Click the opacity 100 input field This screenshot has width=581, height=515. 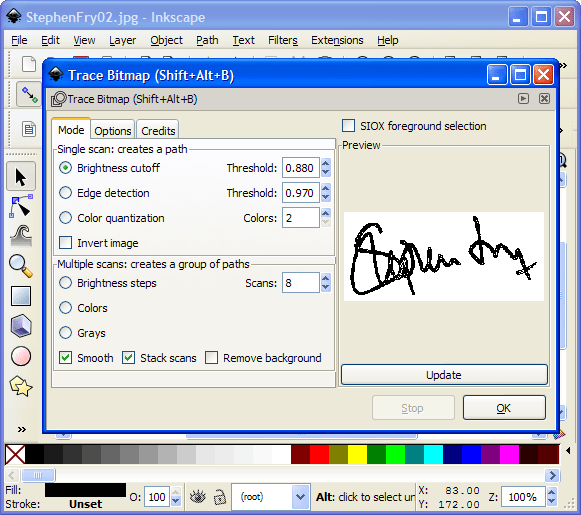157,496
